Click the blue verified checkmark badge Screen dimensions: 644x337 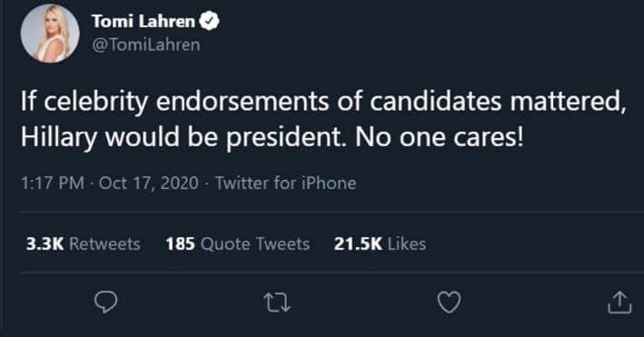(x=210, y=21)
